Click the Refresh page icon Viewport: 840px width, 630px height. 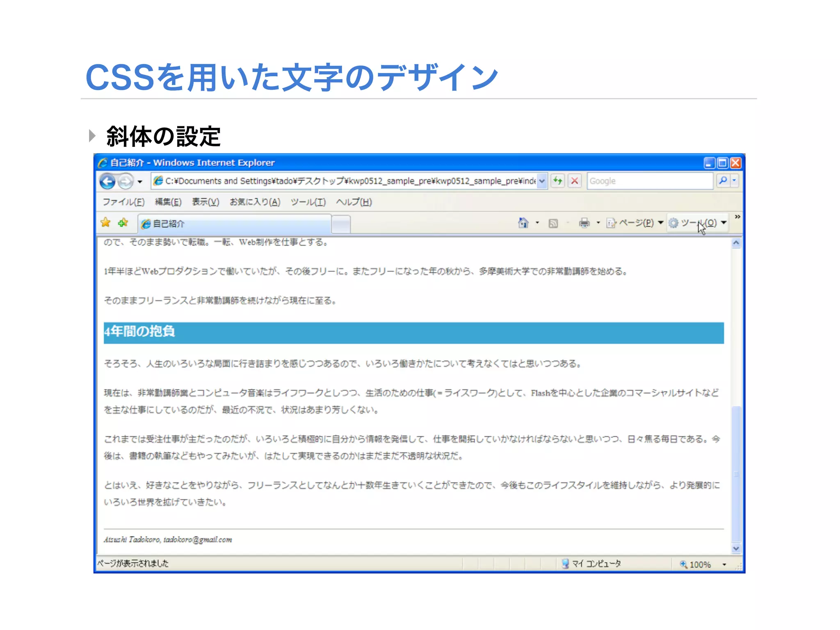(558, 181)
